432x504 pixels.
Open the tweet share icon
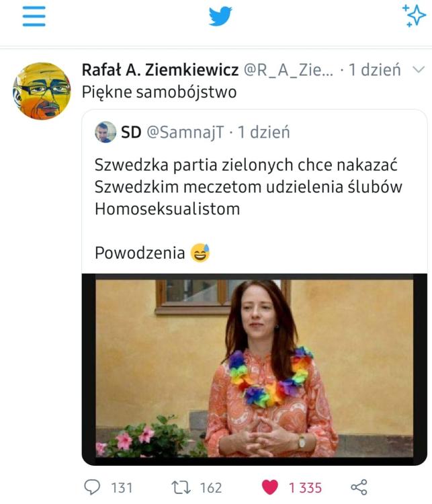coord(359,487)
